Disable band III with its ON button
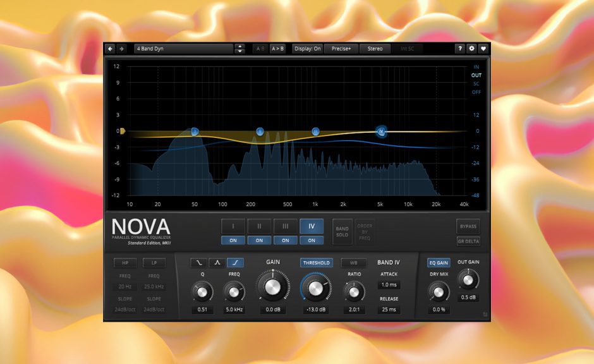 coord(285,240)
